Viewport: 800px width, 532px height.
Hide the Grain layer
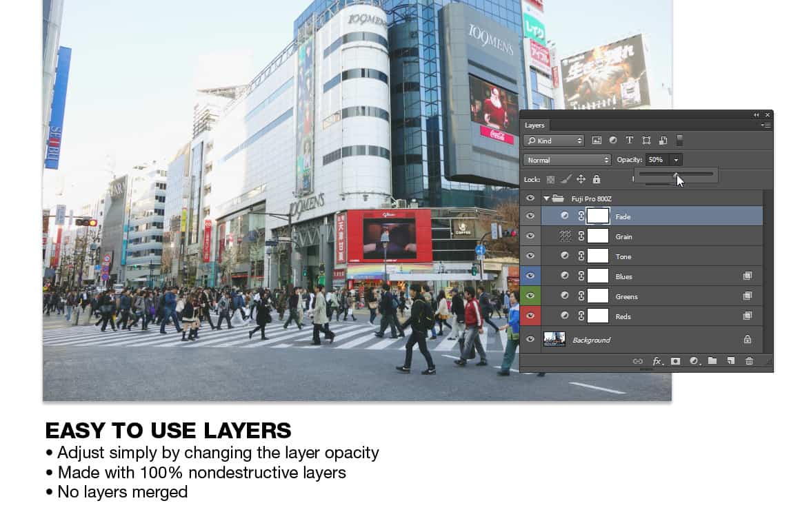click(x=530, y=236)
